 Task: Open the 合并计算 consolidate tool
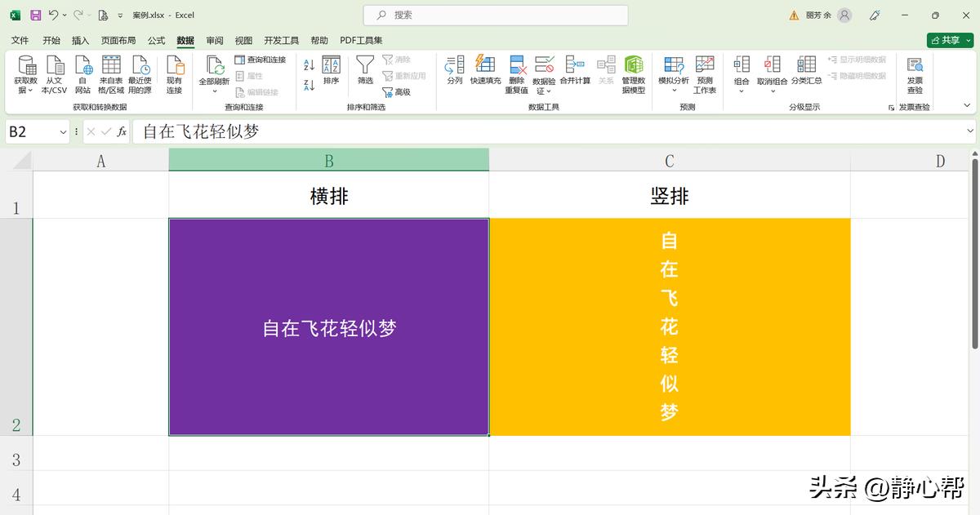[574, 73]
